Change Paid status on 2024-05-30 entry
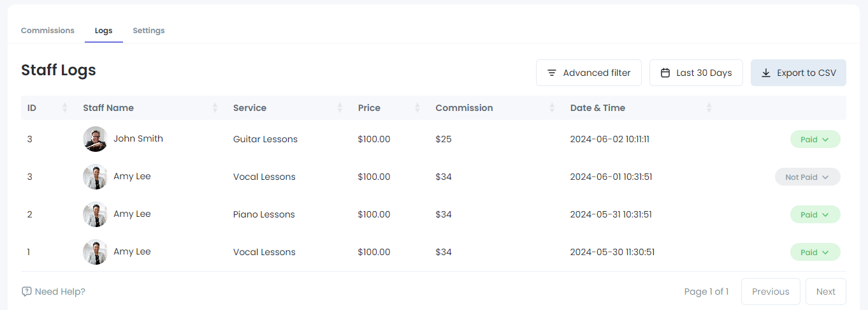Image resolution: width=868 pixels, height=310 pixels. [815, 252]
